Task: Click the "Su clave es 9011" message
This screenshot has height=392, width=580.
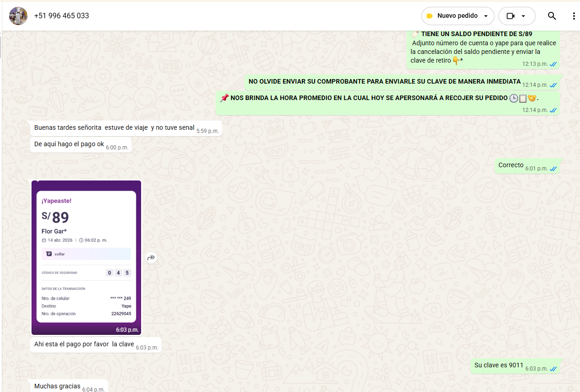Action: [499, 365]
